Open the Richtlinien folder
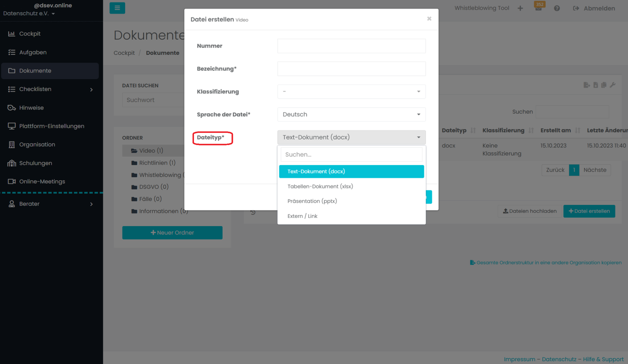Screen dimensions: 628x364 point(157,163)
